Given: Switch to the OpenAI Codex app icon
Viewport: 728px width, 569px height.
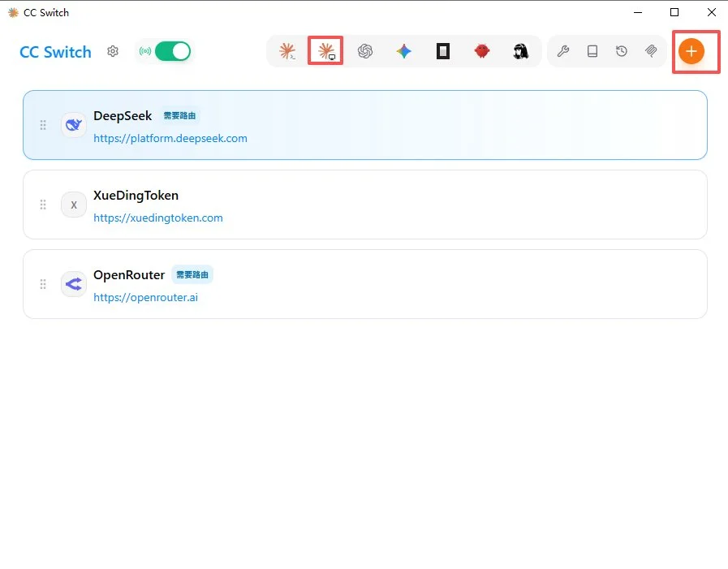Looking at the screenshot, I should point(365,51).
